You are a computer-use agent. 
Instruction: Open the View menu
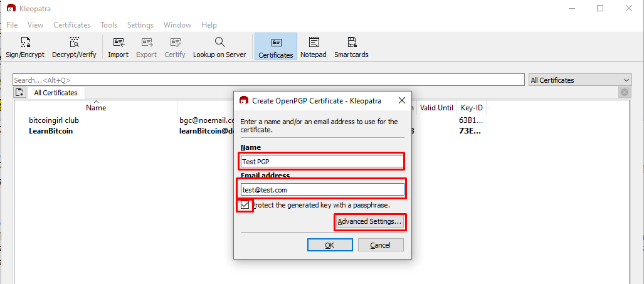[35, 25]
